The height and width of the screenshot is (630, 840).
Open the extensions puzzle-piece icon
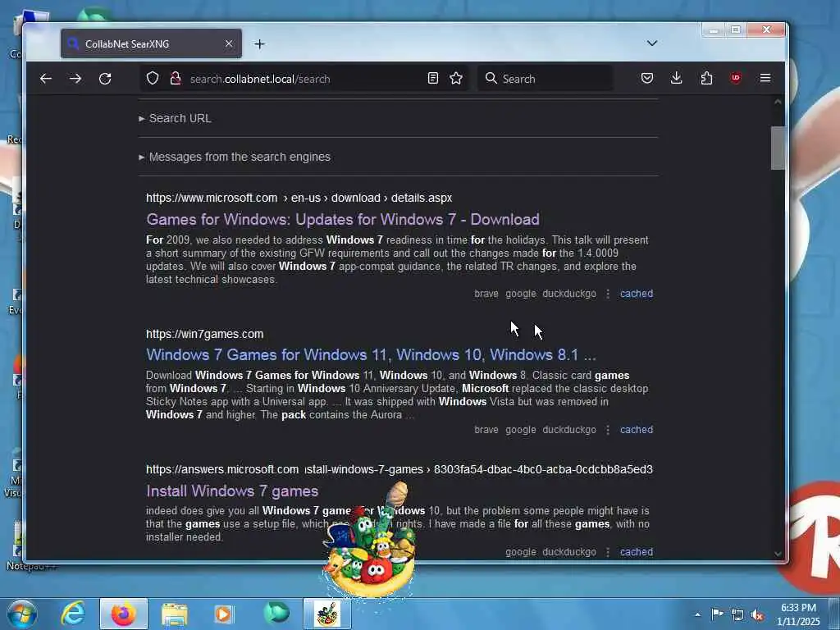[x=706, y=78]
